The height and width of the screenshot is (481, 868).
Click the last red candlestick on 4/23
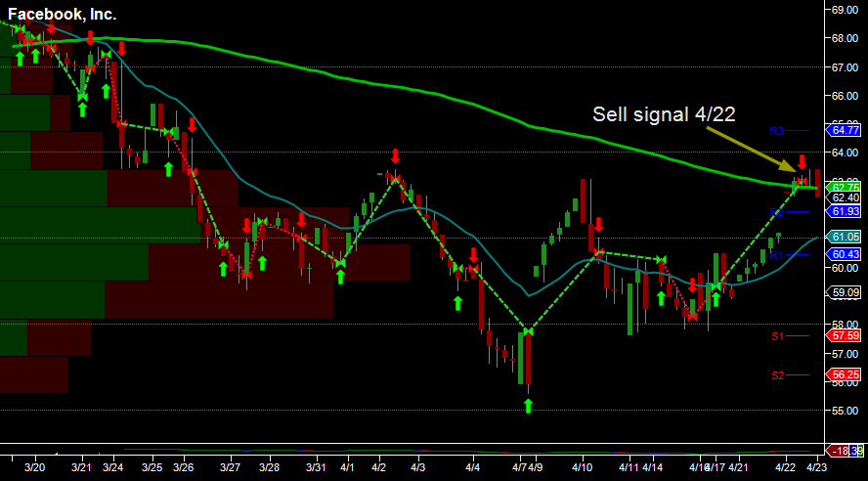pos(817,183)
